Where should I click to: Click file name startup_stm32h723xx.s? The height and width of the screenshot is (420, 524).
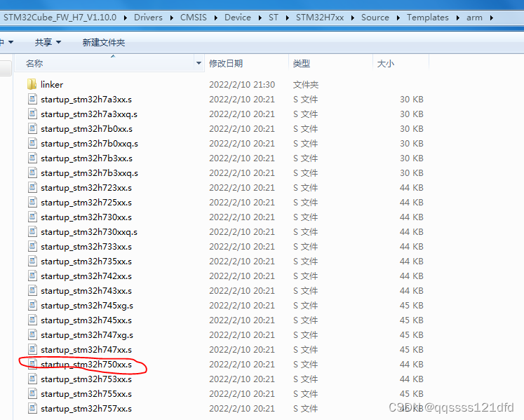coord(86,188)
